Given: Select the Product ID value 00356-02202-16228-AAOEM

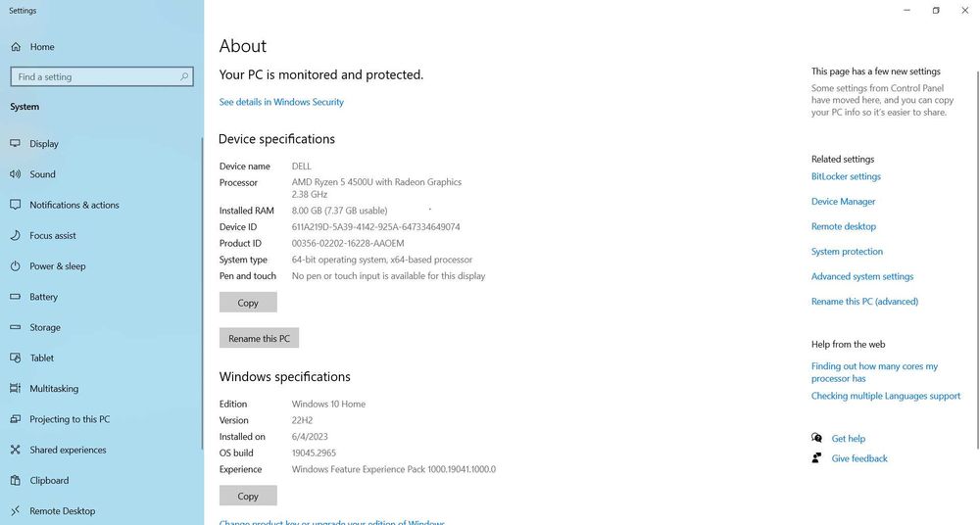Looking at the screenshot, I should click(x=348, y=243).
